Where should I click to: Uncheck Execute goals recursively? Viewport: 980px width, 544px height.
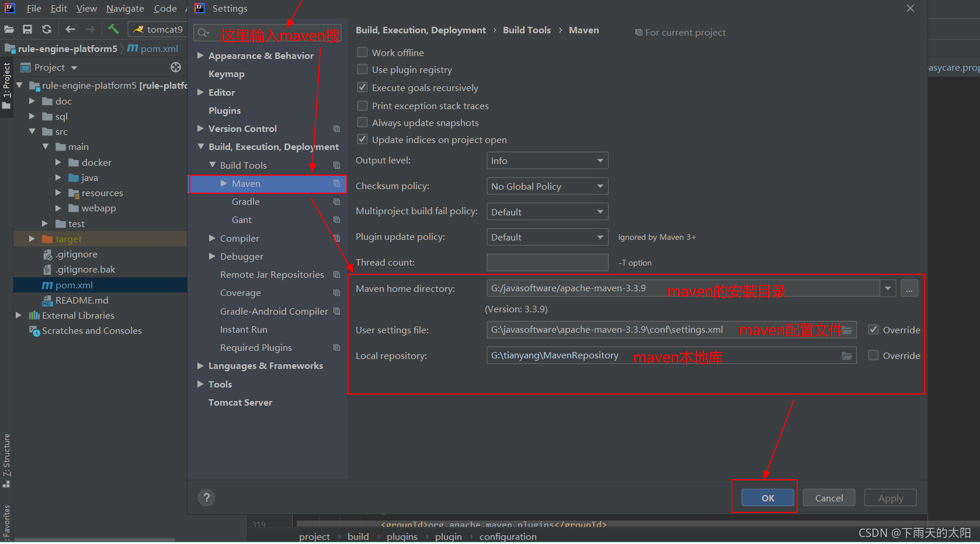pyautogui.click(x=363, y=88)
